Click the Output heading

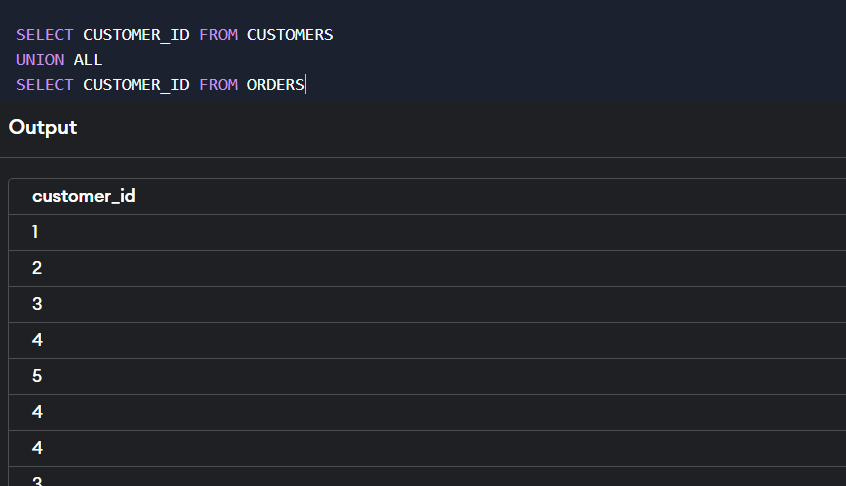43,127
